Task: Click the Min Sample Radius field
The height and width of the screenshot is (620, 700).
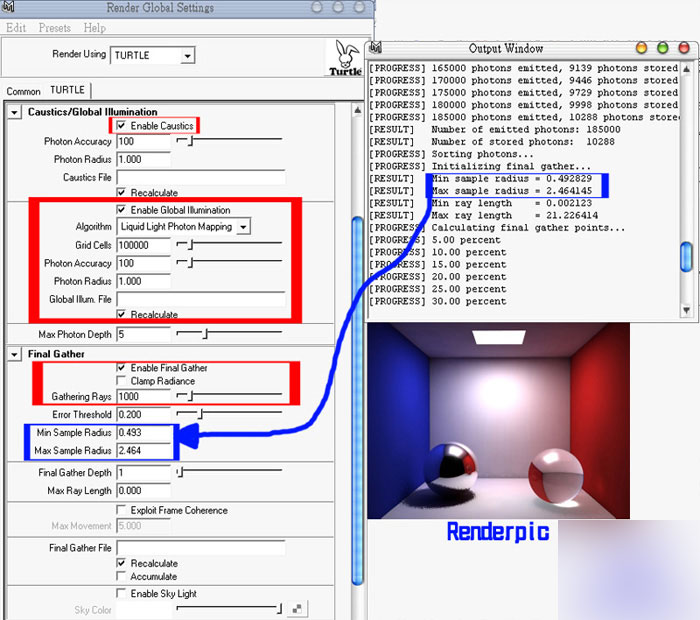Action: click(x=143, y=433)
